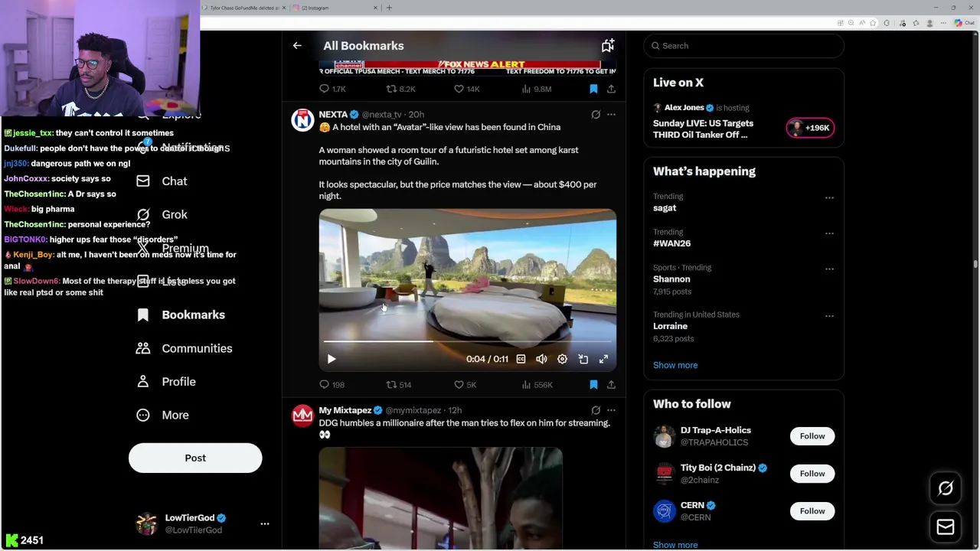The width and height of the screenshot is (980, 551).
Task: Open replies on the NEXTA hotel post
Action: click(x=332, y=385)
